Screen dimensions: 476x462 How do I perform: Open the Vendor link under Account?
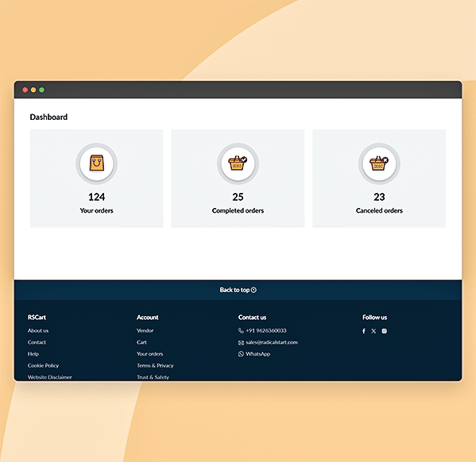[145, 331]
